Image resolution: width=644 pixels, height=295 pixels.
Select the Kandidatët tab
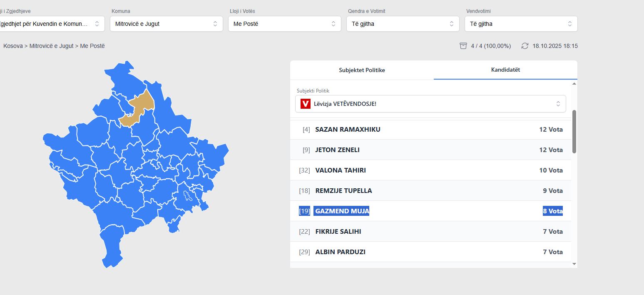[505, 70]
